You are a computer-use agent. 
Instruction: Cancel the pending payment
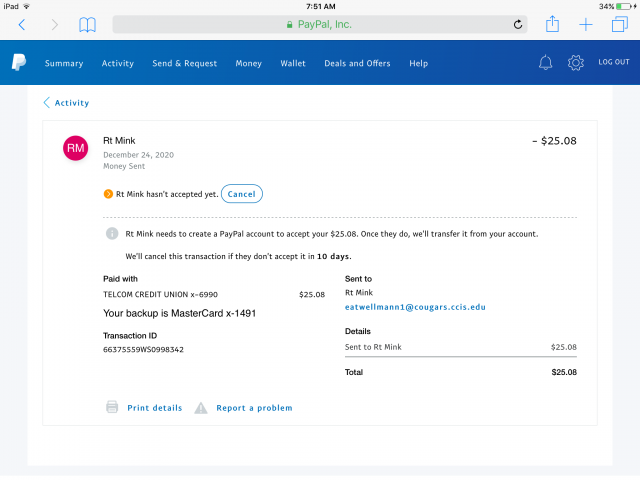[242, 194]
